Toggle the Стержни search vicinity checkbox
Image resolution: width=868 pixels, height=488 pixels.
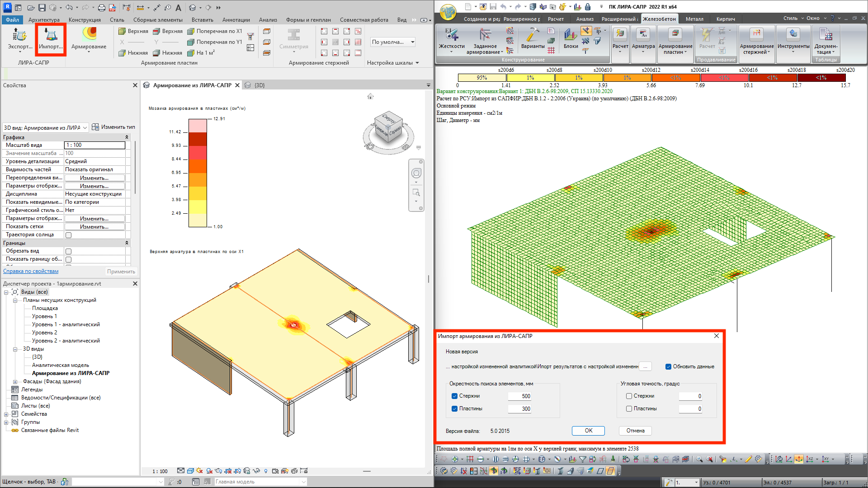pos(454,396)
